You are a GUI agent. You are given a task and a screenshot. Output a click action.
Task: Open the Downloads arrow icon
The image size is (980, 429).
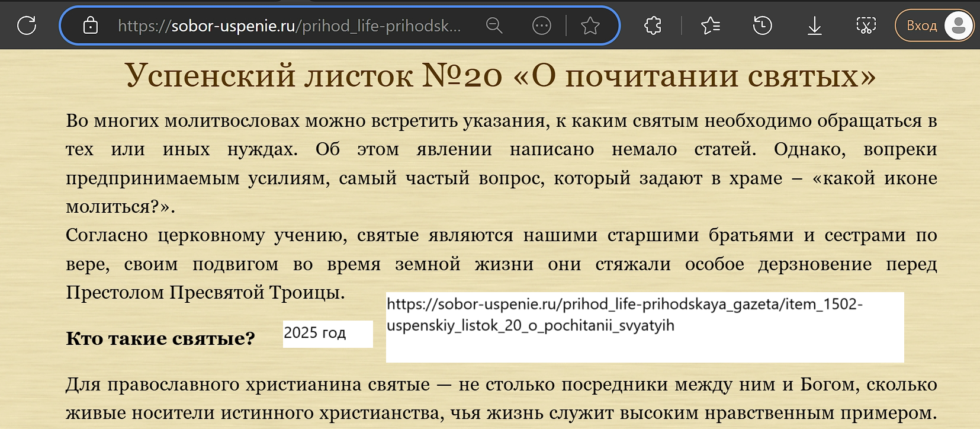click(x=814, y=25)
